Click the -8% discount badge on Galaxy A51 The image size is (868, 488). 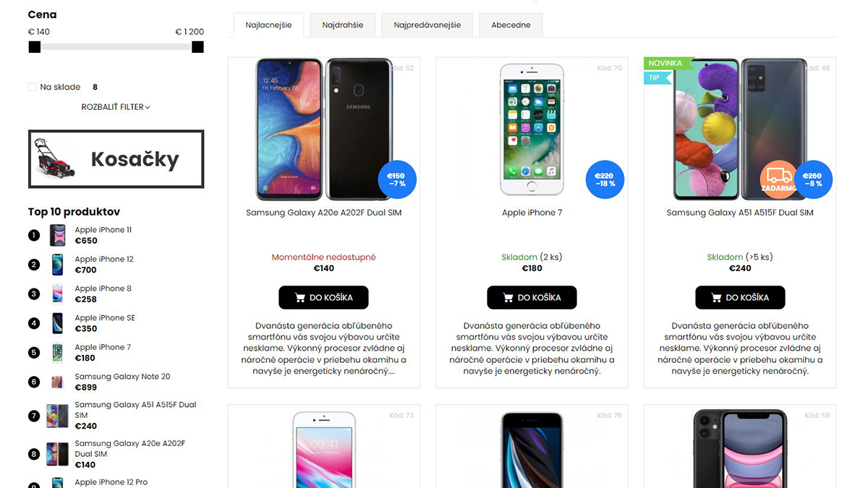point(813,179)
